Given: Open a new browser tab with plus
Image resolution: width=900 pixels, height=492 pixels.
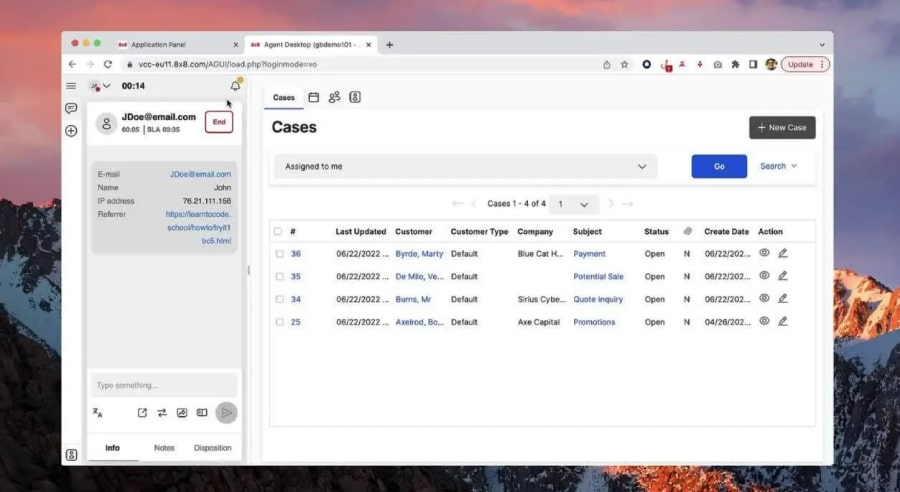Looking at the screenshot, I should 389,45.
